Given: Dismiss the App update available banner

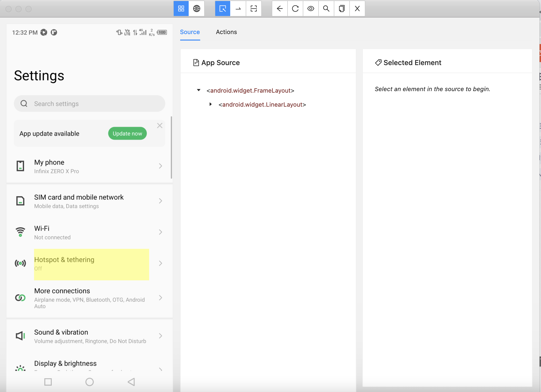Looking at the screenshot, I should click(160, 126).
